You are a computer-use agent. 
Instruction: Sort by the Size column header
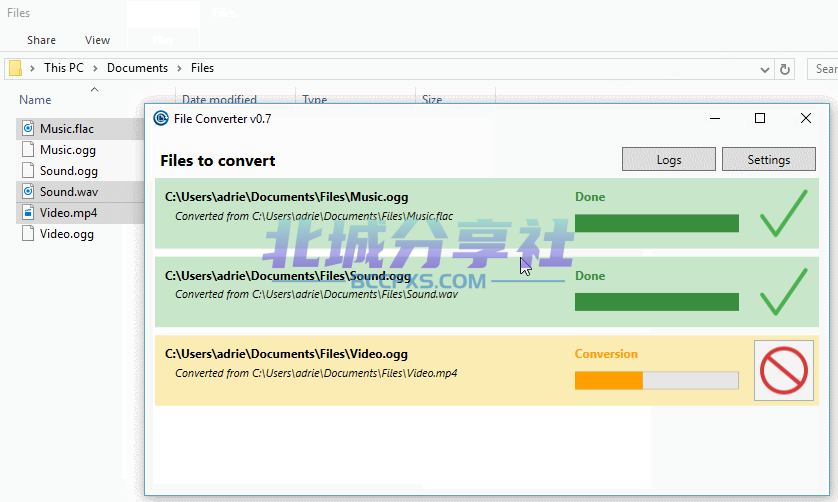(432, 99)
